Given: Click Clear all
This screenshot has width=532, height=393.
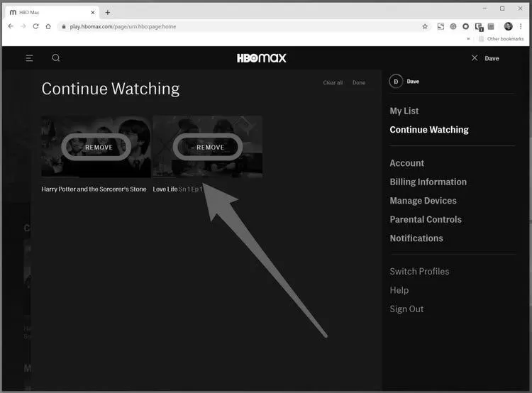Looking at the screenshot, I should coord(333,82).
